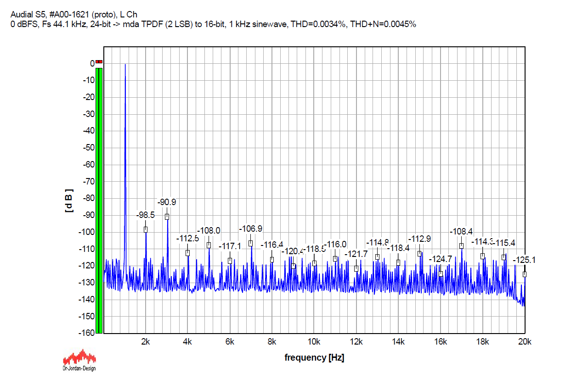Viewport: 588px width, 390px height.
Task: Click the [dB] vertical axis title
Action: click(69, 200)
